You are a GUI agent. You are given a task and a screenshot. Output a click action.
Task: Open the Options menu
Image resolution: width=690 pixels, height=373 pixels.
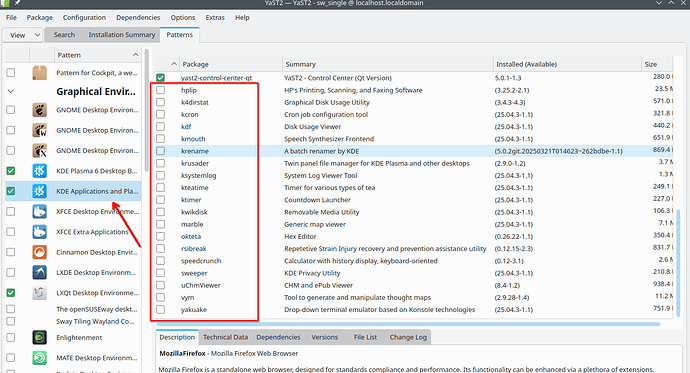(183, 18)
